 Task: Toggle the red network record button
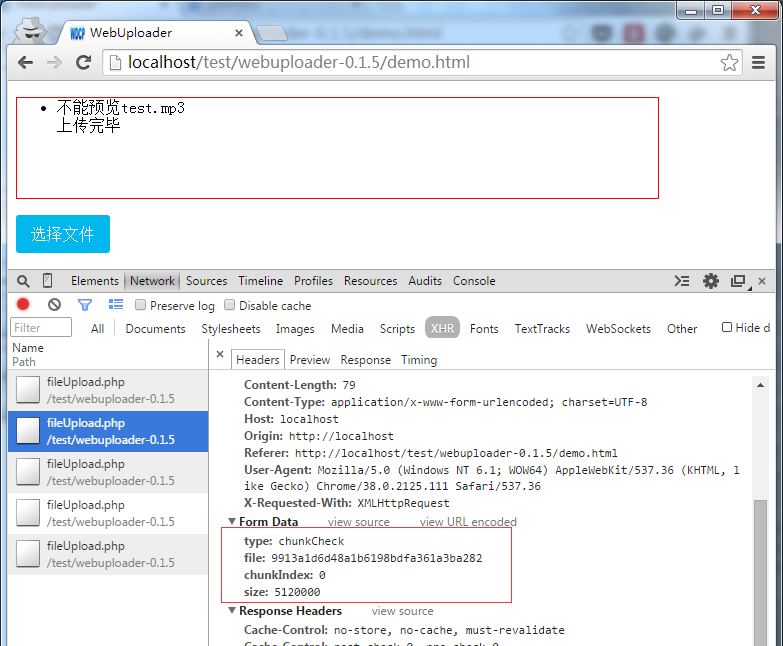pos(23,304)
